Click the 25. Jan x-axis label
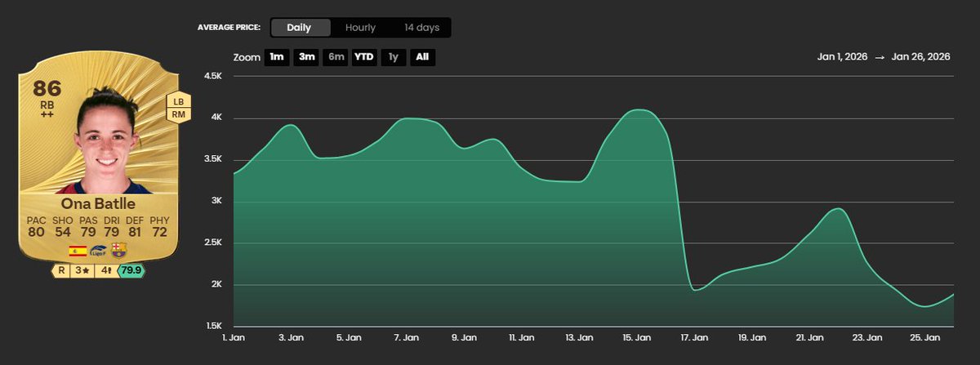This screenshot has height=365, width=980. [x=925, y=336]
